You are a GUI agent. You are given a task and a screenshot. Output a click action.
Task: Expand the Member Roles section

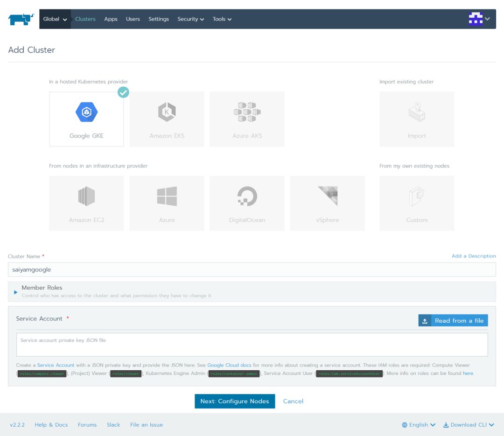[x=15, y=292]
